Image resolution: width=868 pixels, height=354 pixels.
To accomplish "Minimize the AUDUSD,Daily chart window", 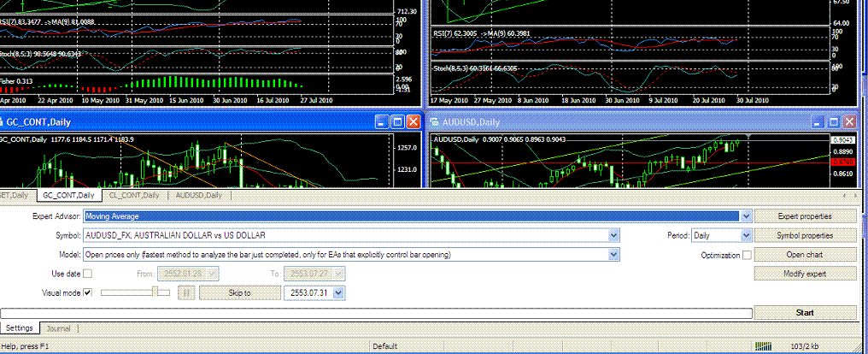I will [818, 122].
